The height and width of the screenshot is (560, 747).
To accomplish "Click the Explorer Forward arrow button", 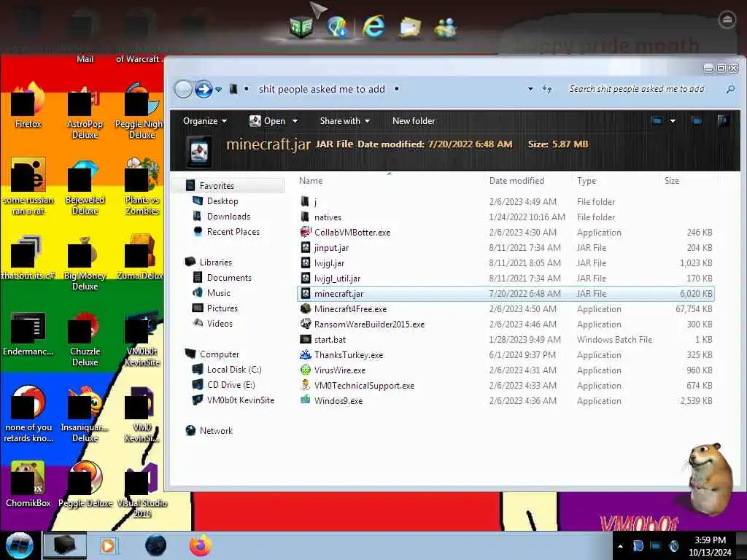I will [x=204, y=89].
